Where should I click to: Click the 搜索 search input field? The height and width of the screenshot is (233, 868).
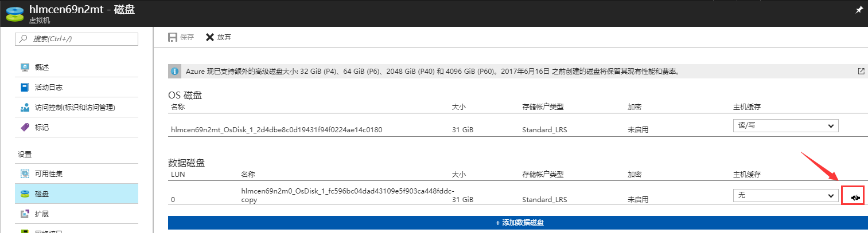[77, 39]
